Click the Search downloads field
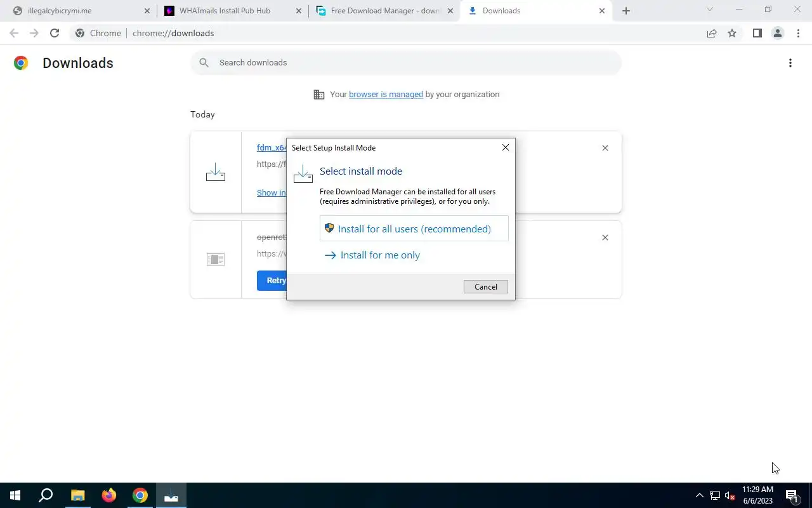The height and width of the screenshot is (508, 812). pos(406,62)
